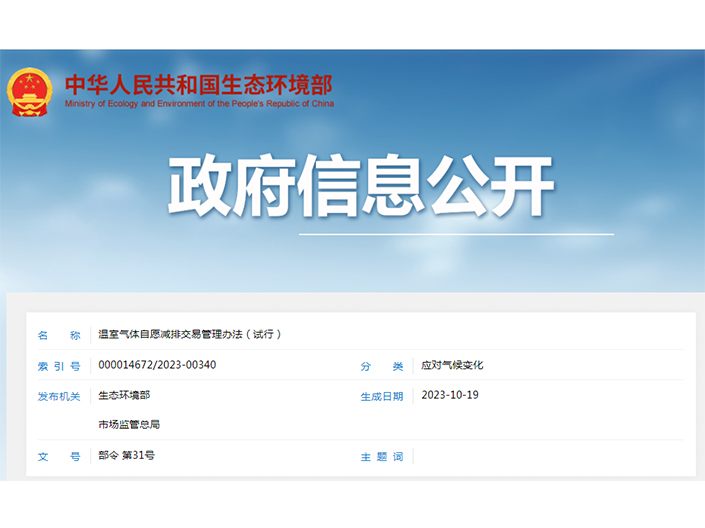Select the 名称 field label

click(59, 335)
